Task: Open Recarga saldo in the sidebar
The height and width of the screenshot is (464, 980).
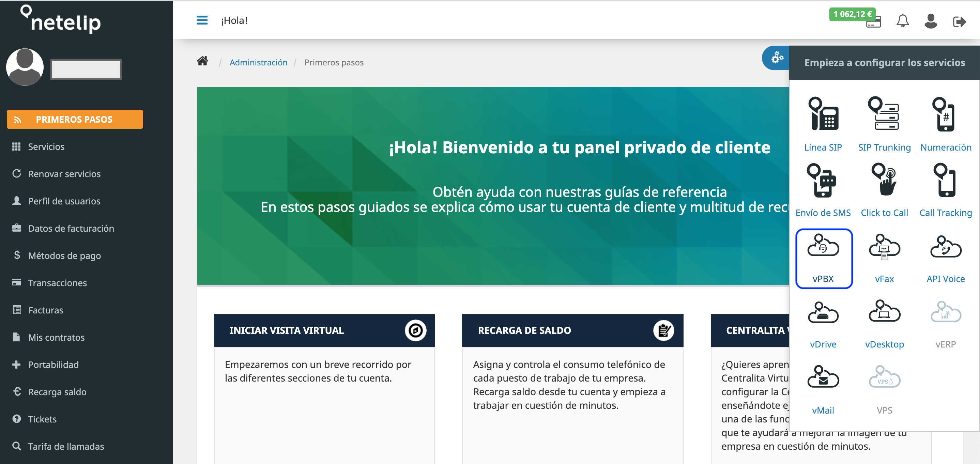Action: (49, 391)
